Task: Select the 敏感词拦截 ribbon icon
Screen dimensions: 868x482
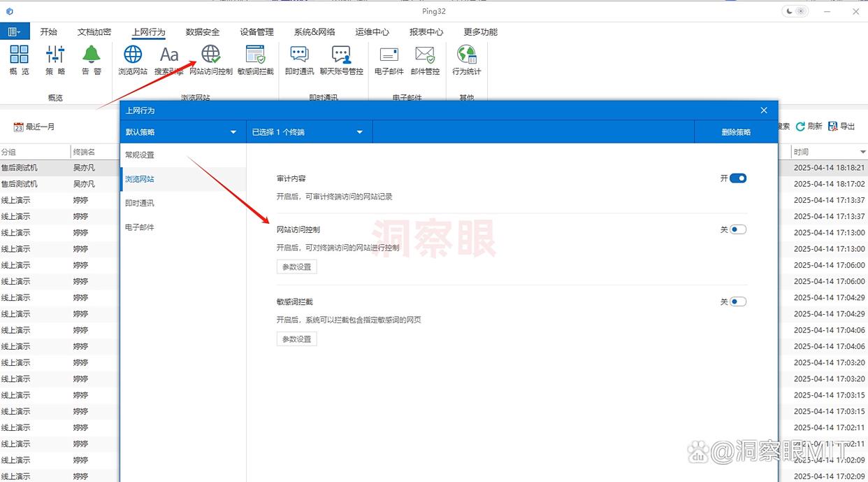Action: (x=256, y=59)
